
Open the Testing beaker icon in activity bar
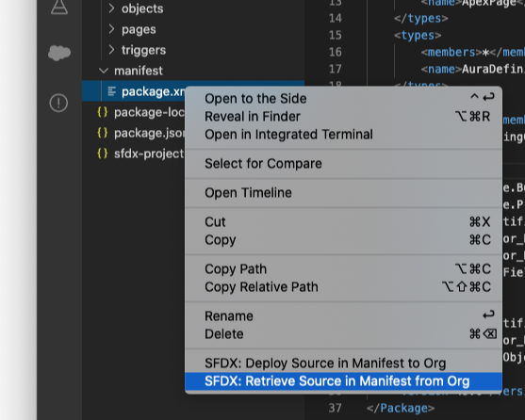59,7
